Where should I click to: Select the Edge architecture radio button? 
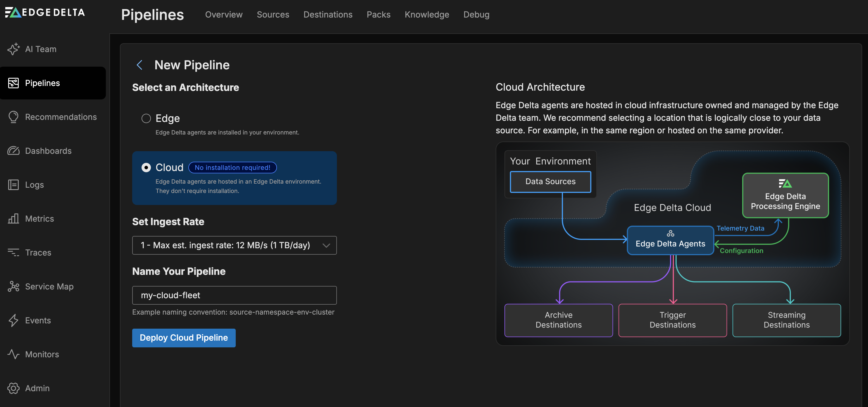[x=146, y=119]
